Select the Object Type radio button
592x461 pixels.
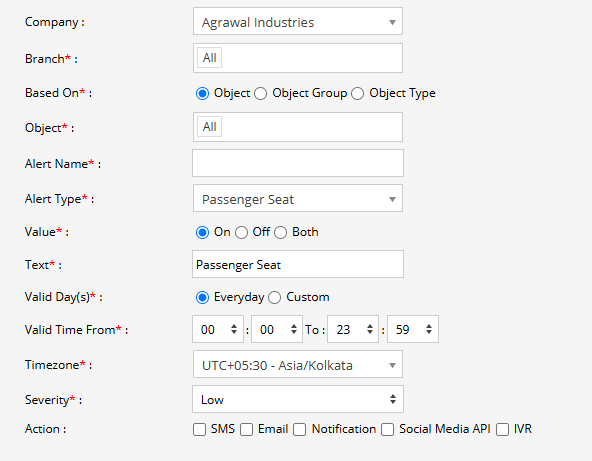[358, 93]
